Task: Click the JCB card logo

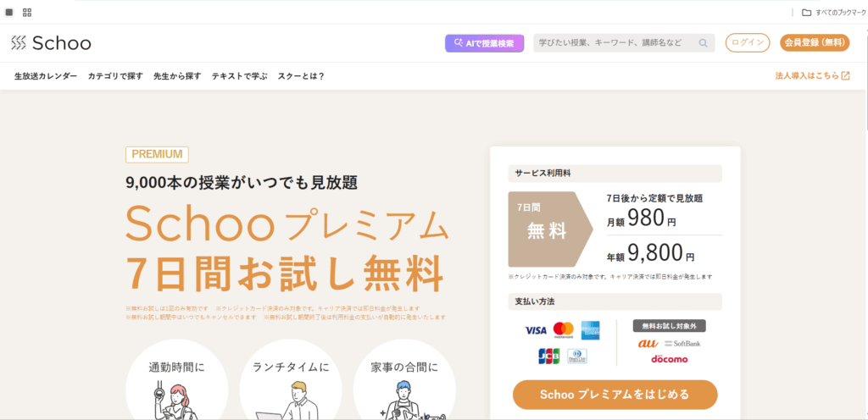Action: (548, 356)
